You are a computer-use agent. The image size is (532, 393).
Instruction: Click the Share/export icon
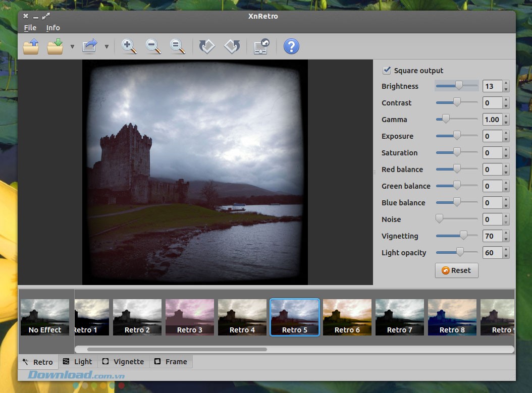pos(89,47)
